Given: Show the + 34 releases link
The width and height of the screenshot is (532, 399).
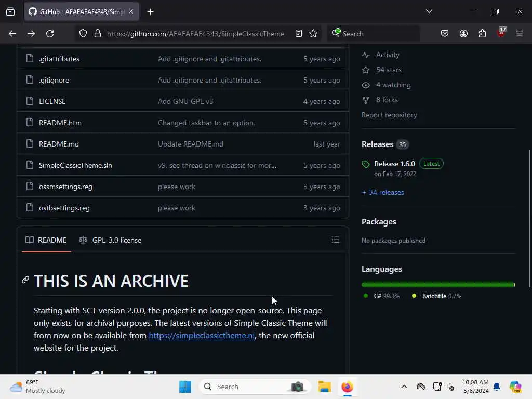Looking at the screenshot, I should click(383, 192).
